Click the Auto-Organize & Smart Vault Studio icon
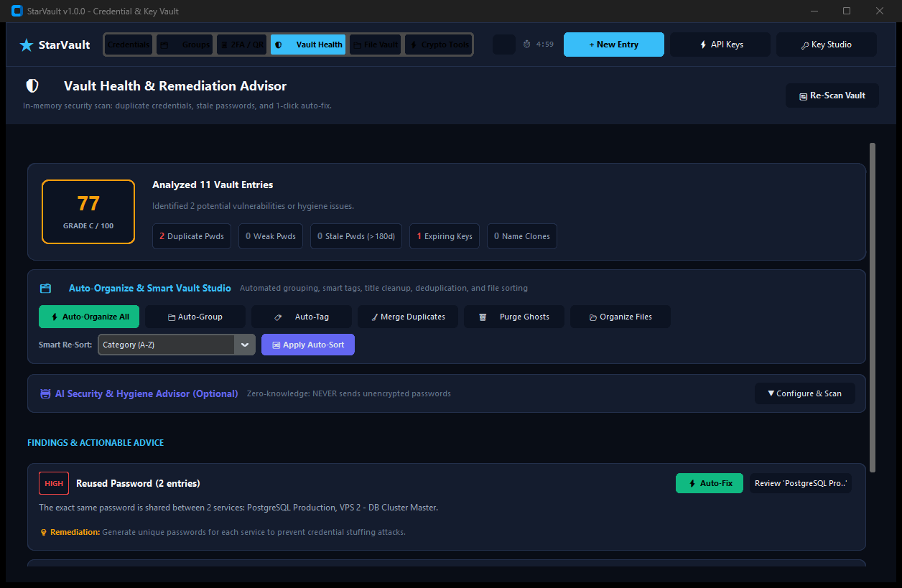 click(x=46, y=289)
